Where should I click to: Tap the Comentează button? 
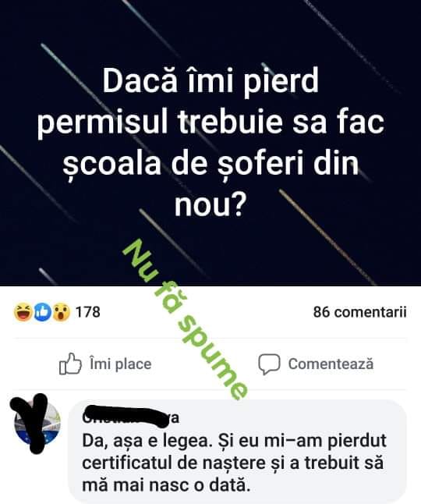click(317, 364)
